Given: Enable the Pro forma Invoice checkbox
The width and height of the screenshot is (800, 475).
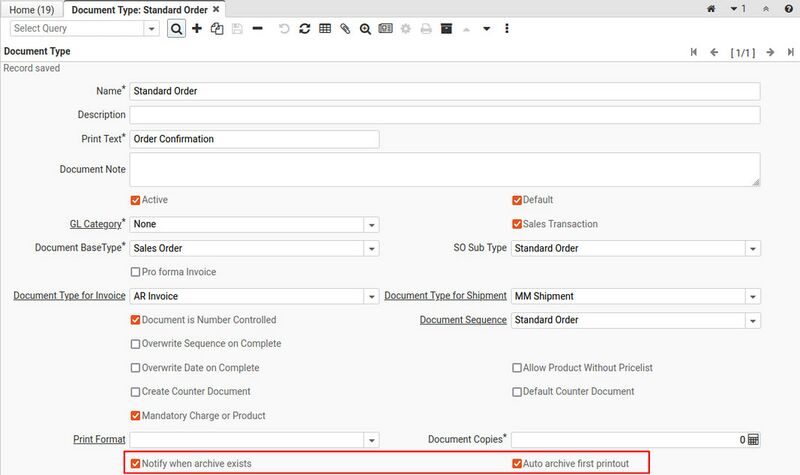Looking at the screenshot, I should (x=136, y=272).
